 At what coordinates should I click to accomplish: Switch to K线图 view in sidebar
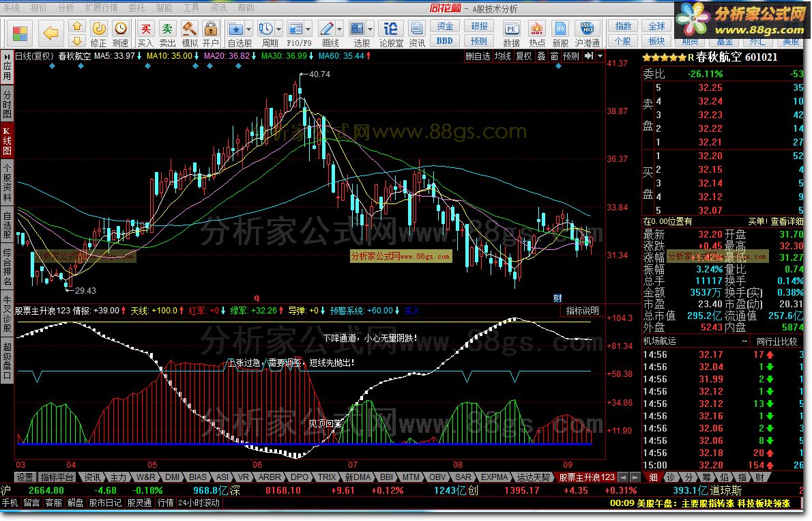8,141
